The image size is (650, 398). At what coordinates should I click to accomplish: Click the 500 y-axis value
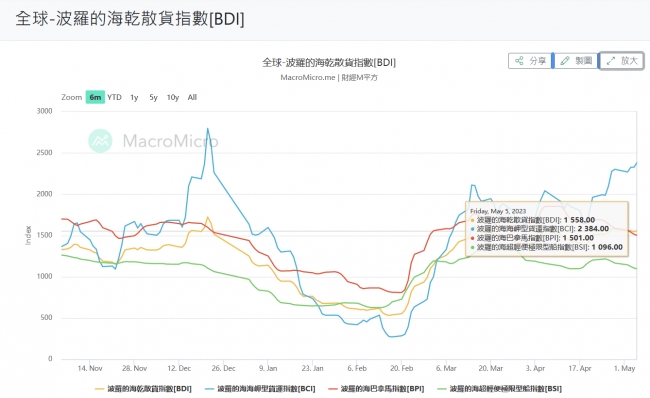[46, 318]
